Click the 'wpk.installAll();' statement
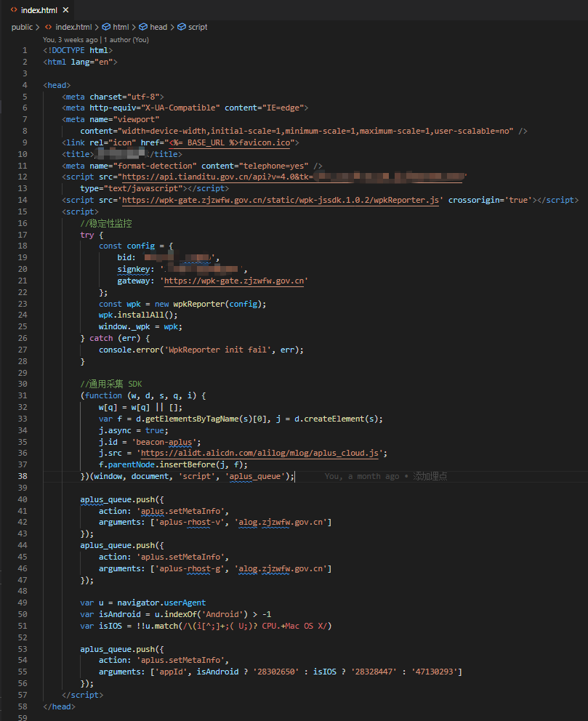 (138, 315)
